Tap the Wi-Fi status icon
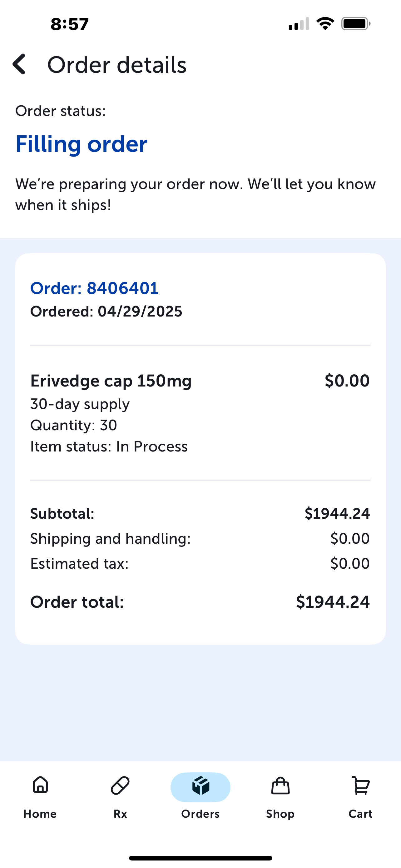Image resolution: width=401 pixels, height=868 pixels. click(x=325, y=23)
